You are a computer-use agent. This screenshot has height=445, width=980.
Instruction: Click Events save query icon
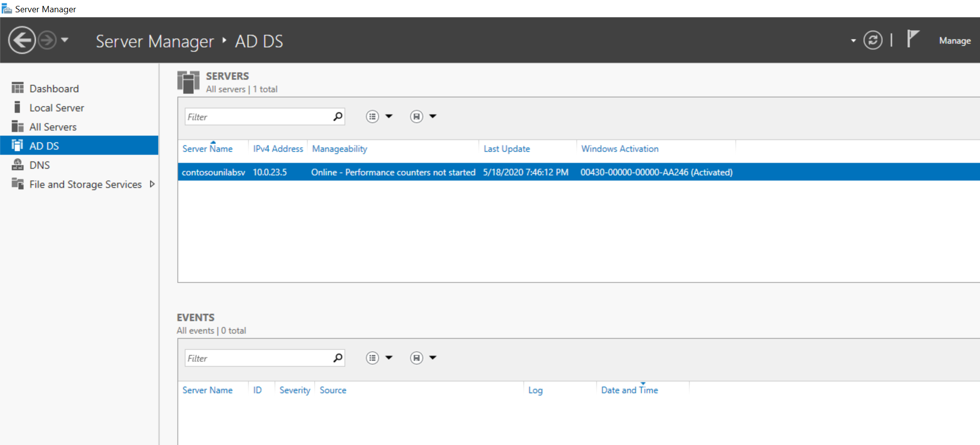[417, 358]
